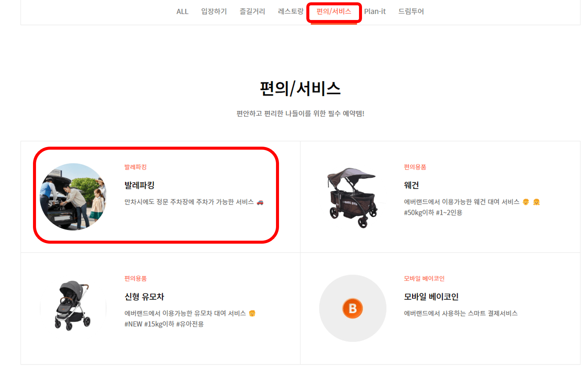The height and width of the screenshot is (375, 588).
Task: Select the 편의/서비스 tab
Action: tap(334, 11)
